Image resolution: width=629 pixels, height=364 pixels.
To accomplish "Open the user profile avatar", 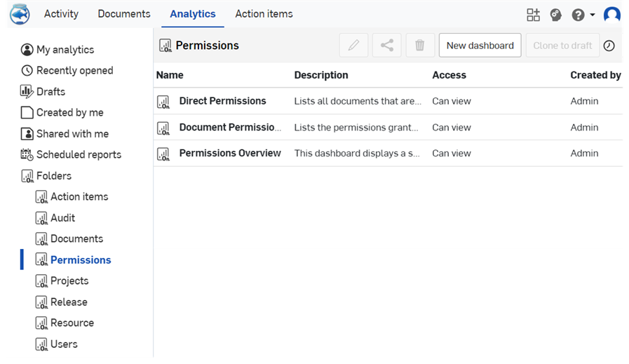I will click(x=611, y=15).
